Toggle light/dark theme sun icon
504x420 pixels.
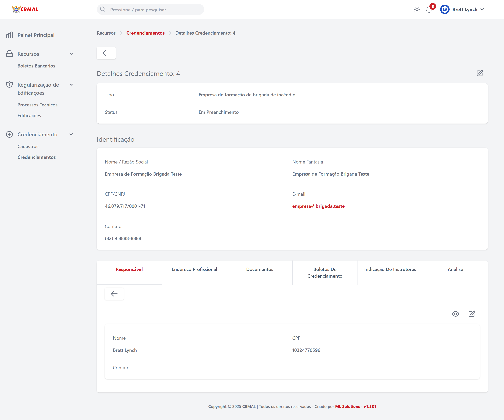tap(417, 10)
